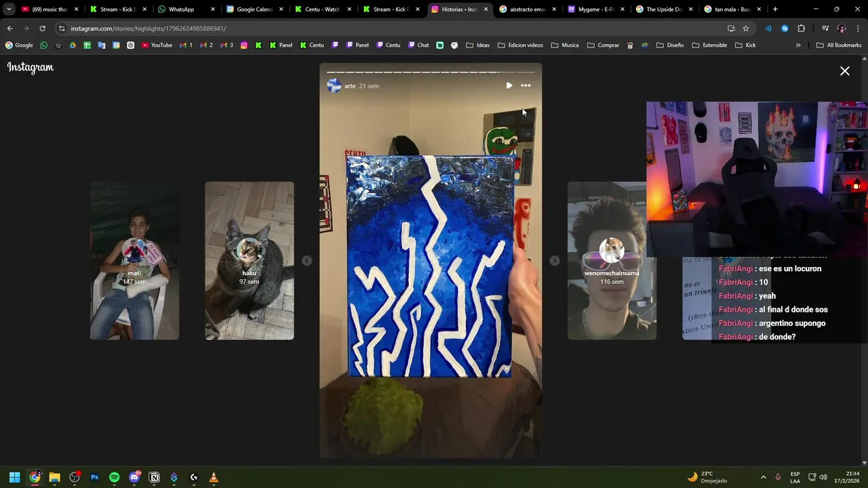Image resolution: width=868 pixels, height=488 pixels.
Task: Open a new browser tab
Action: tap(775, 9)
